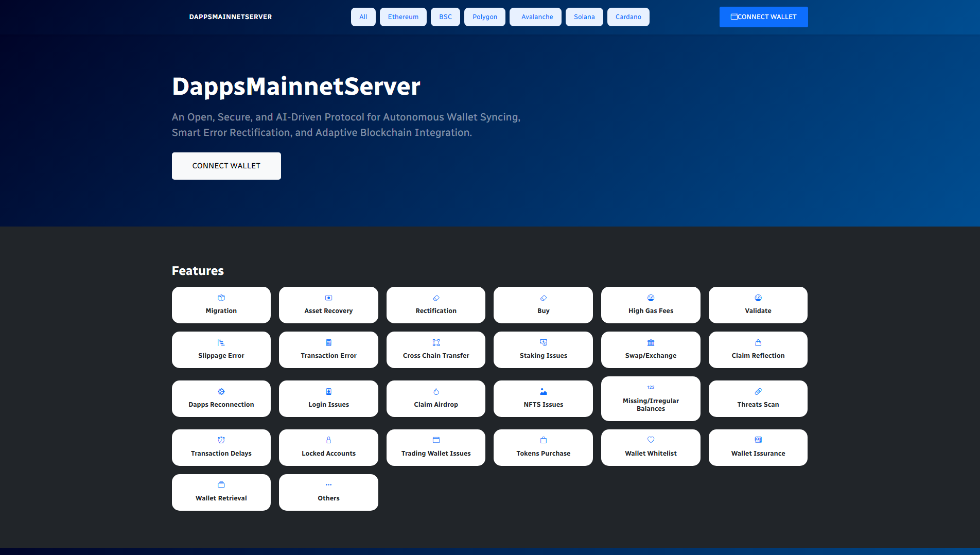980x555 pixels.
Task: Click the Login Issues badge icon
Action: 328,391
